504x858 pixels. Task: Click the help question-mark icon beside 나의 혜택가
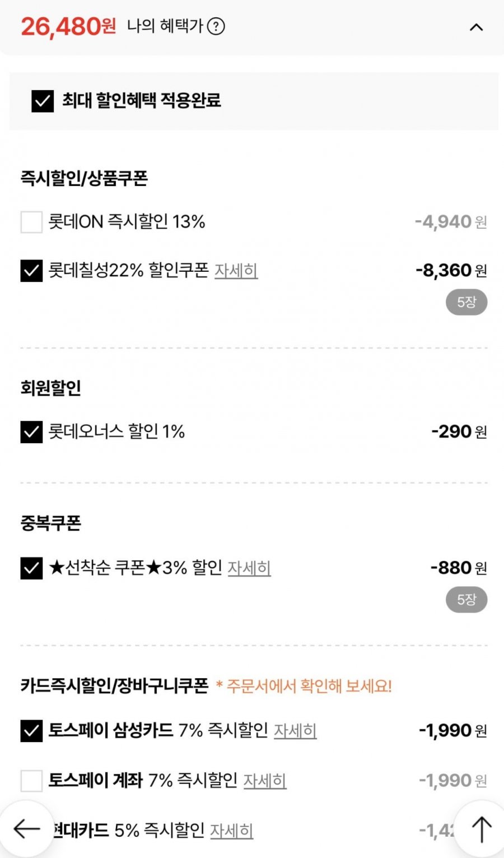point(216,26)
